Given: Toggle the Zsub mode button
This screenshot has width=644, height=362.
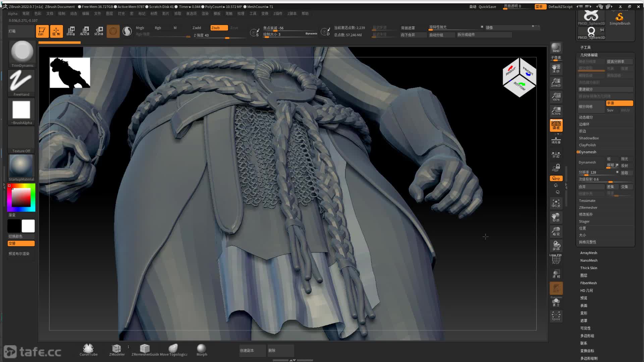Looking at the screenshot, I should [x=219, y=28].
